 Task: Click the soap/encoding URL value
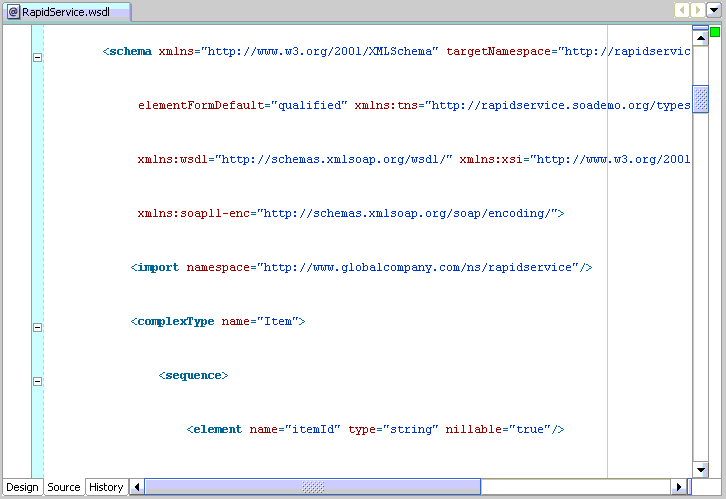pos(407,213)
